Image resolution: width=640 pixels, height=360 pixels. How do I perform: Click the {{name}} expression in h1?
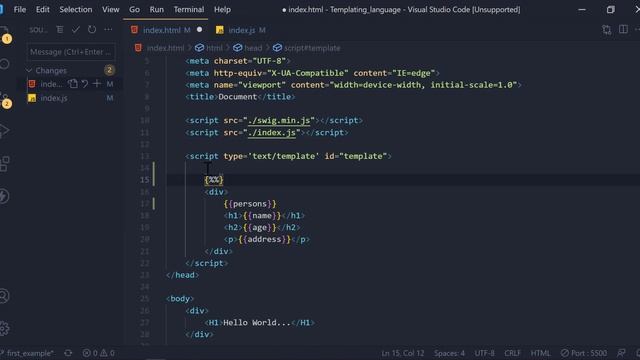[x=262, y=216]
